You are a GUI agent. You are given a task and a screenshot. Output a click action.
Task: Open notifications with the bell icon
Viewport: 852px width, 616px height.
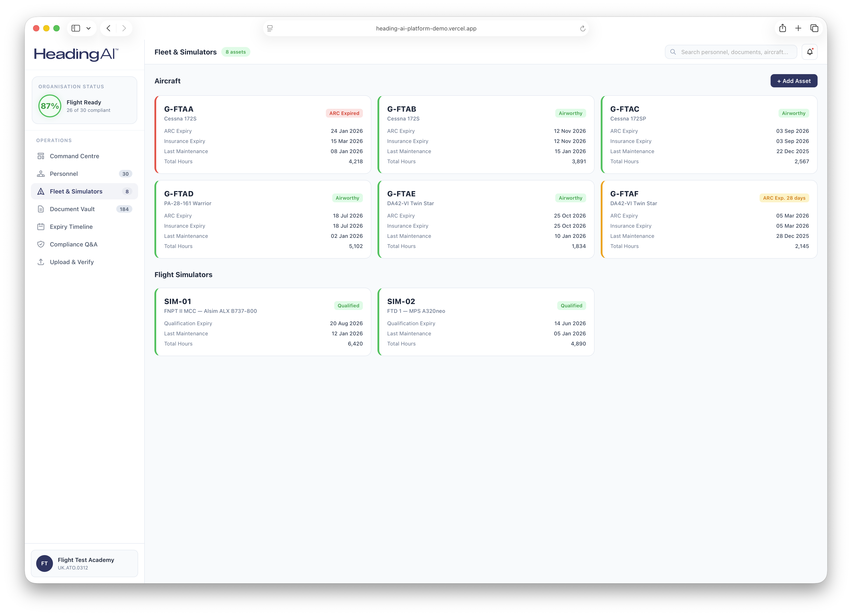810,51
